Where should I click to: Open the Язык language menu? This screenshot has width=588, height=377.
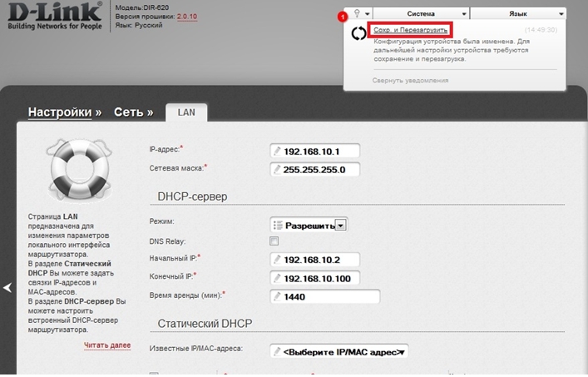click(519, 14)
